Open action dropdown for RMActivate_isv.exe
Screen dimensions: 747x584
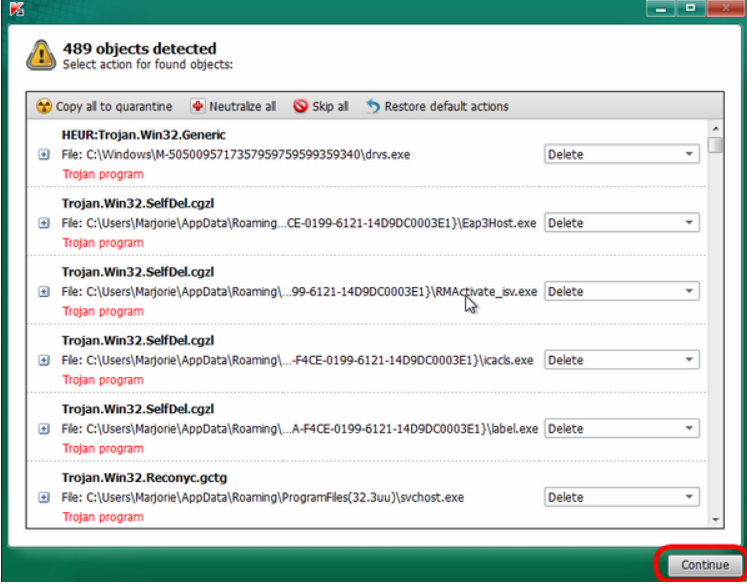click(622, 292)
